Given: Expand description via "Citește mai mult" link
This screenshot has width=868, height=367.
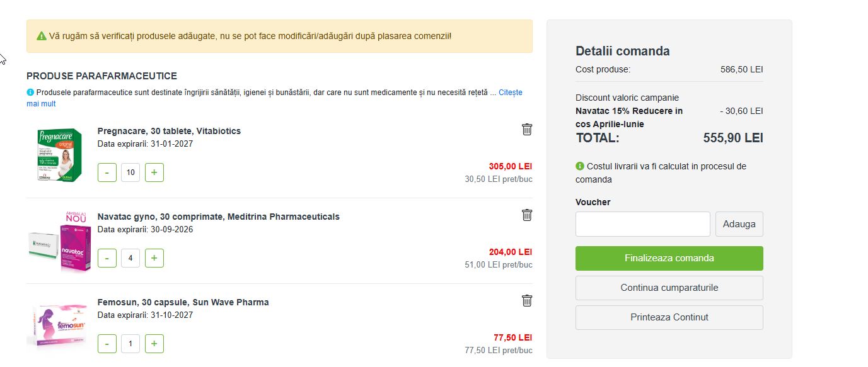Looking at the screenshot, I should (x=510, y=93).
